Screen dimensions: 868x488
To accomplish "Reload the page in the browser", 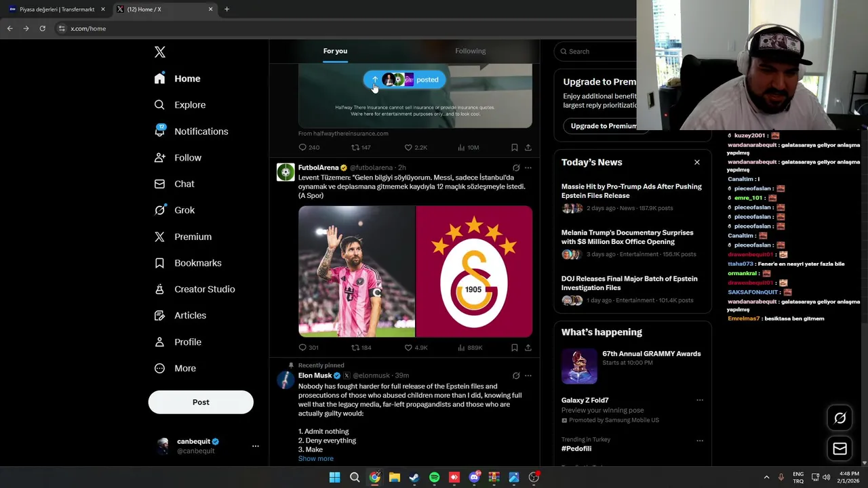I will pyautogui.click(x=42, y=28).
